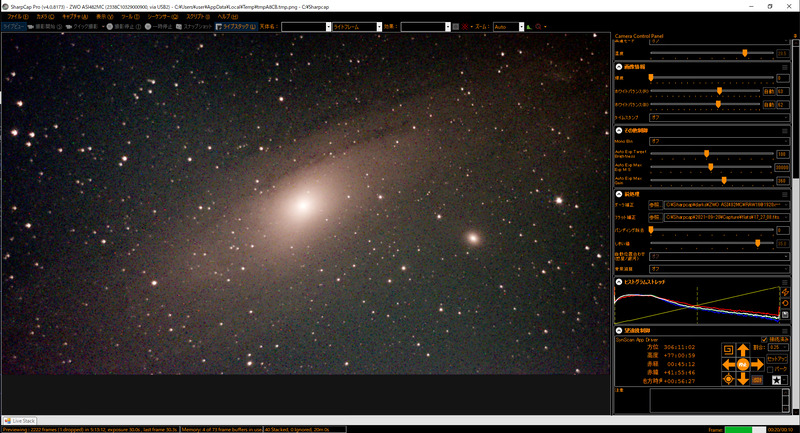Click the pin icon of Camera Control Panel
Viewport: 800px width, 433px height.
[795, 36]
